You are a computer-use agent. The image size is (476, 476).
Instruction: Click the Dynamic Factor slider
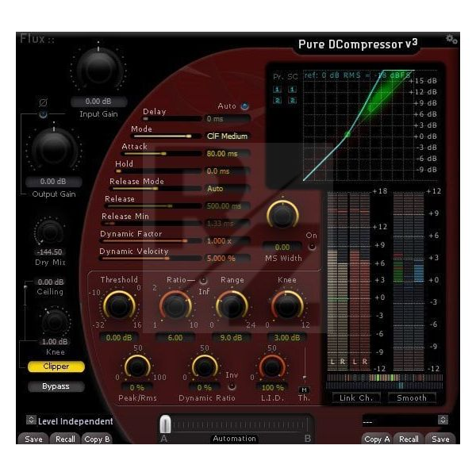pos(151,241)
